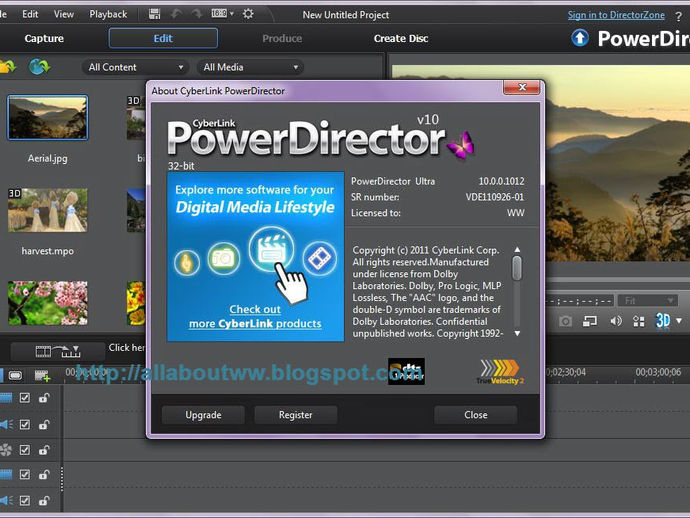Close the About dialog with red X

point(521,87)
